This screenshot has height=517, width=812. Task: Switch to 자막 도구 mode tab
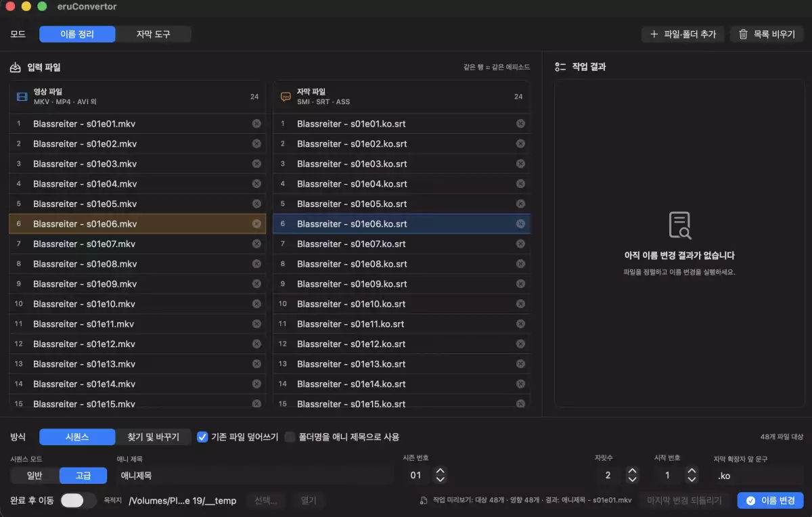click(x=154, y=35)
